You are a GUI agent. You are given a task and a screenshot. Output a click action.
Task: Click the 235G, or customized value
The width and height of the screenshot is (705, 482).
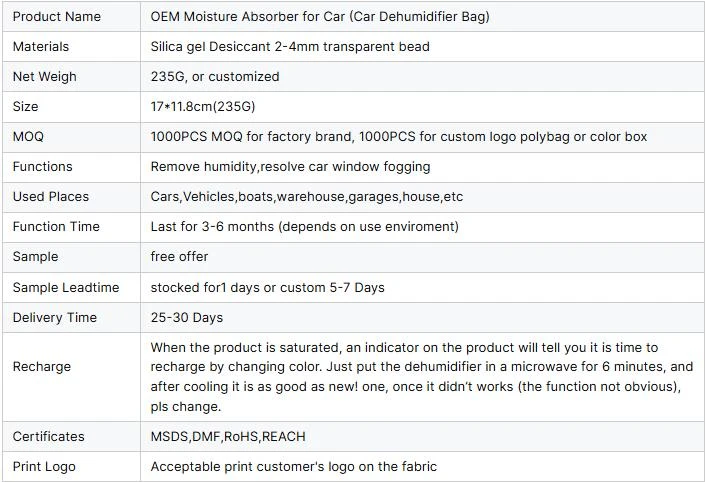pyautogui.click(x=215, y=76)
